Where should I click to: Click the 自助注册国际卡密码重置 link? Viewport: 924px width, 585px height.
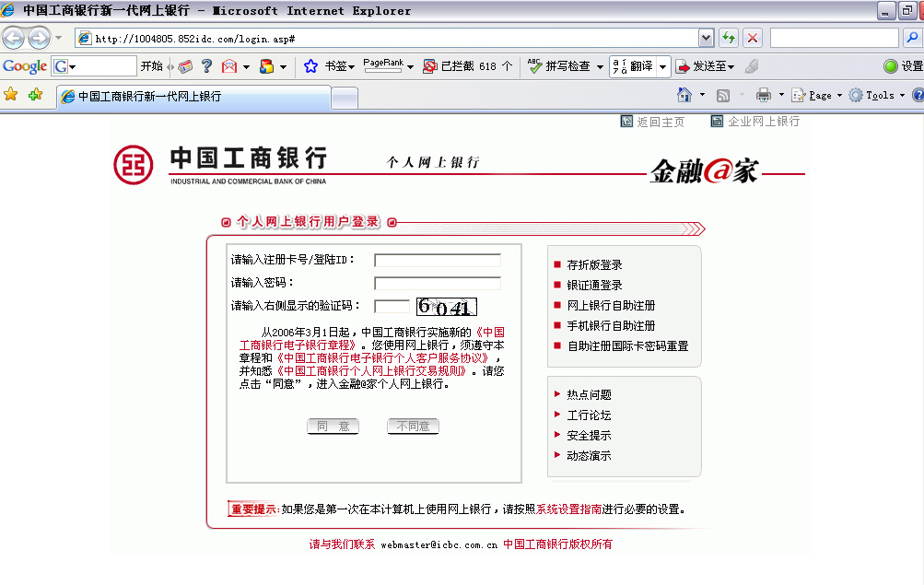[x=628, y=346]
